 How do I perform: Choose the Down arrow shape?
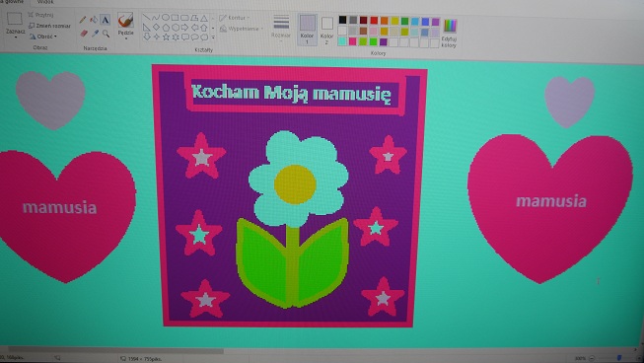[147, 36]
